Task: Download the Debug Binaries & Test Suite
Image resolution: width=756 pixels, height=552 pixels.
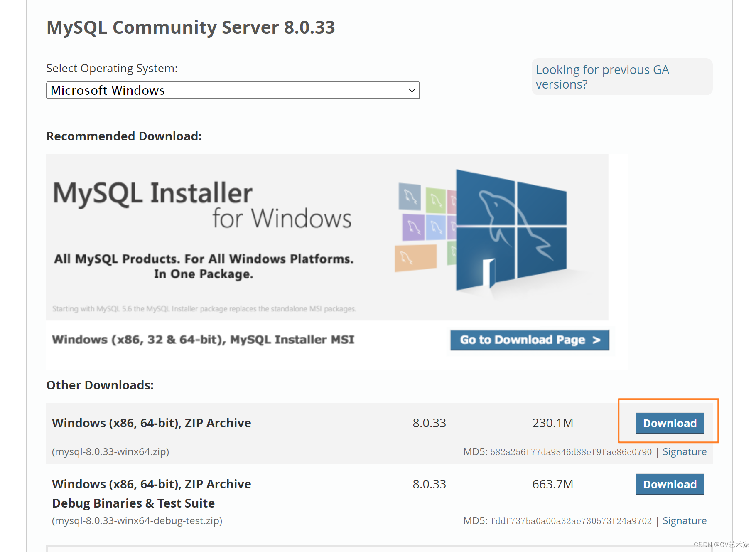Action: click(669, 484)
